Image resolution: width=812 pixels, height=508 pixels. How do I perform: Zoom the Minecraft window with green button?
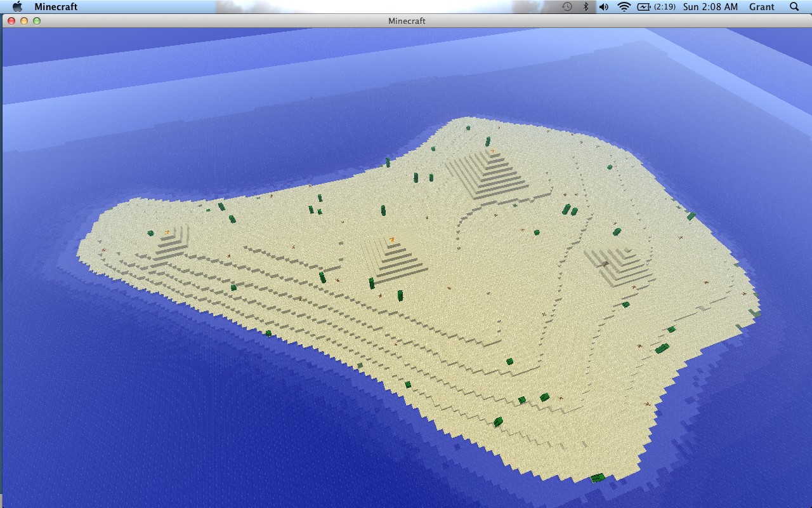(x=37, y=21)
